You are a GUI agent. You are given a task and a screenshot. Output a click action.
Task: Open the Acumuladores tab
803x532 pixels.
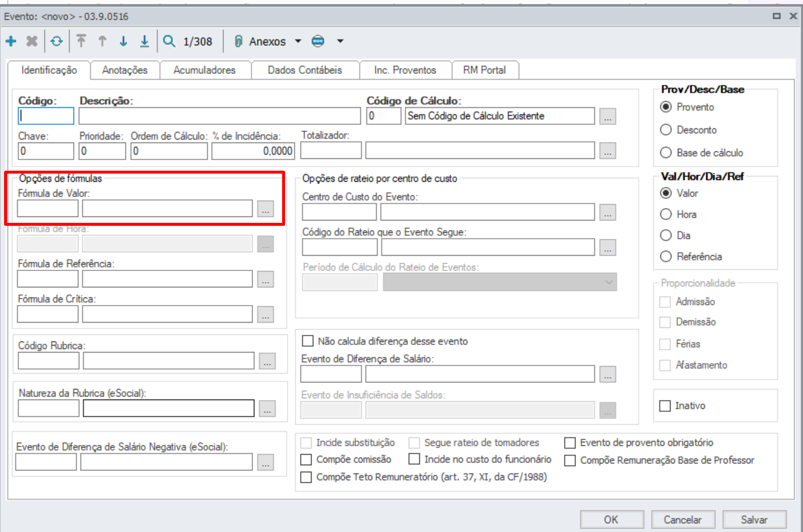coord(205,70)
